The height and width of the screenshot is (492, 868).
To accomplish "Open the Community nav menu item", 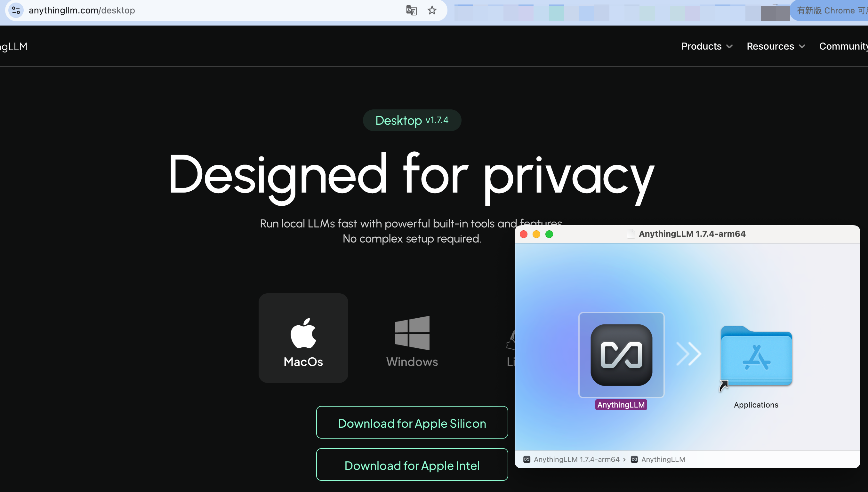I will (x=843, y=46).
